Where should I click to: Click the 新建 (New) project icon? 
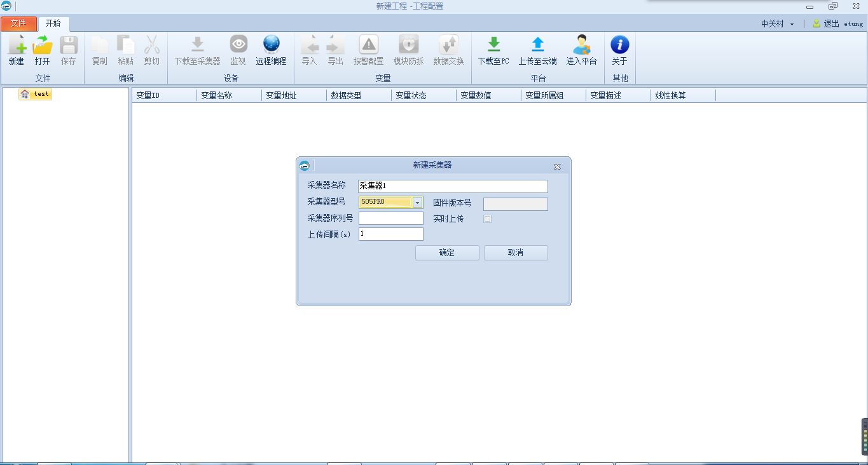(17, 45)
